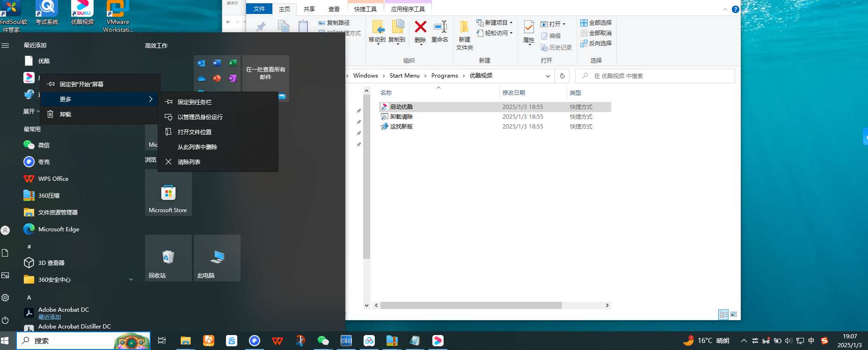Open Settings gear in Start sidebar
Viewport: 868px width, 350px height.
(6, 298)
